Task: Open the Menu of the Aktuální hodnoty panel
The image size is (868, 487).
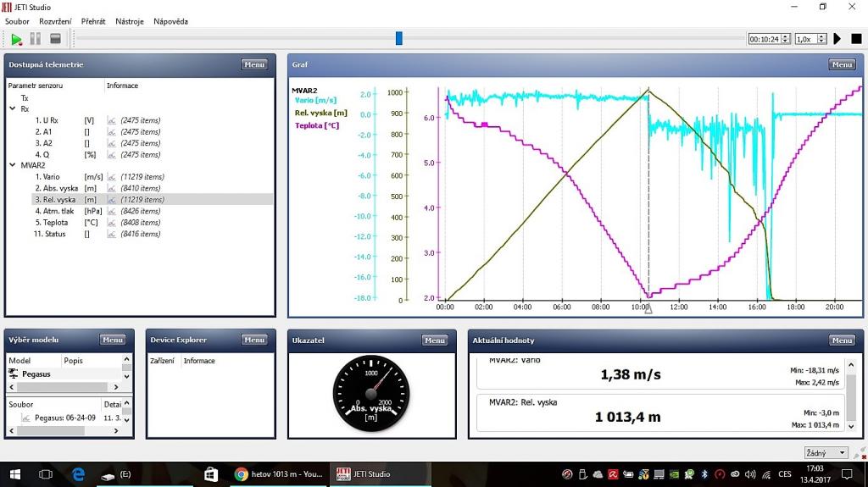Action: click(x=842, y=340)
